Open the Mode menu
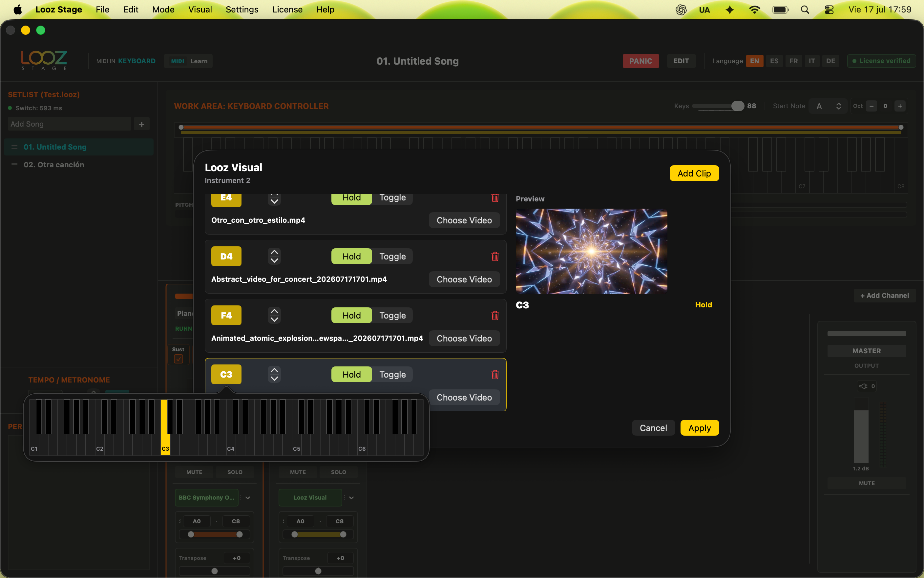Viewport: 924px width, 578px height. click(163, 10)
